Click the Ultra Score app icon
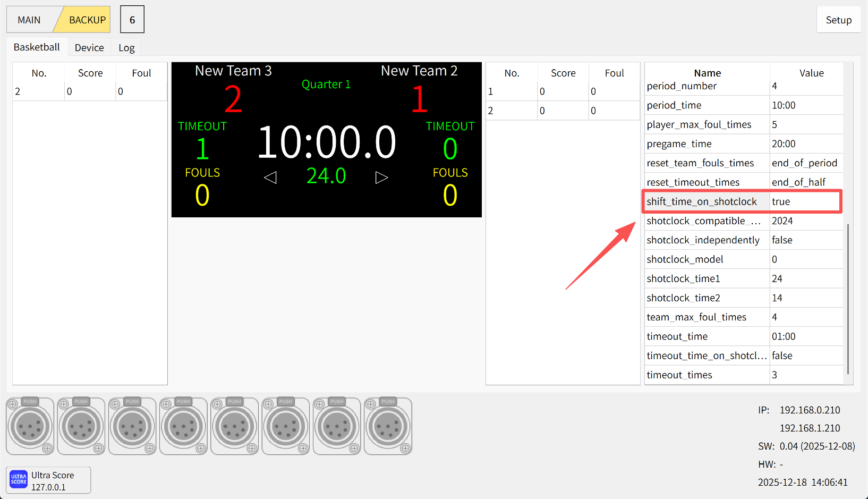868x499 pixels. click(x=19, y=479)
